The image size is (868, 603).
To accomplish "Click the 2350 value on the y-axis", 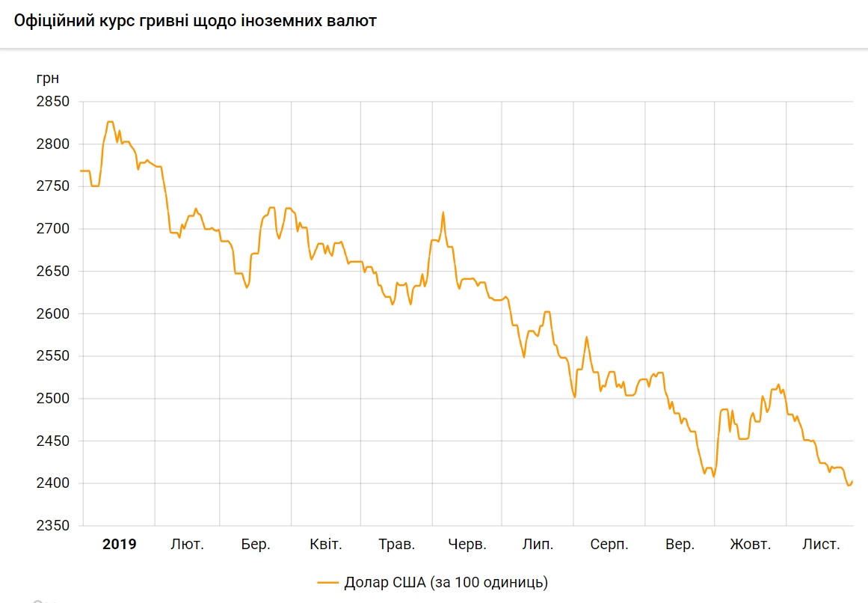I will 52,526.
